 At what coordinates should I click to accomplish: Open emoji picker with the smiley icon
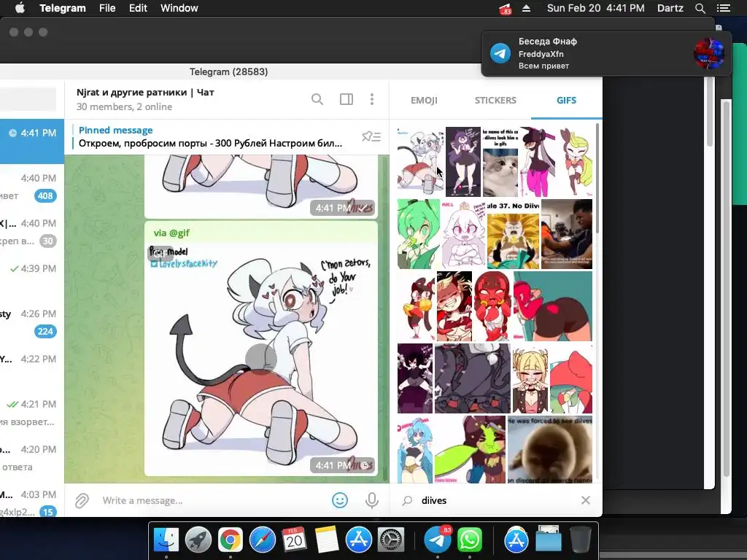click(340, 500)
